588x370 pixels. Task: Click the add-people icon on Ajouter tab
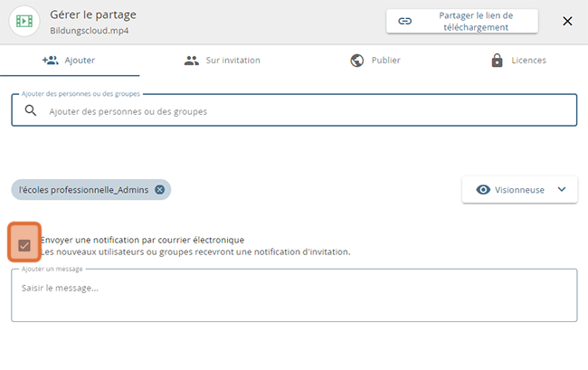[51, 61]
